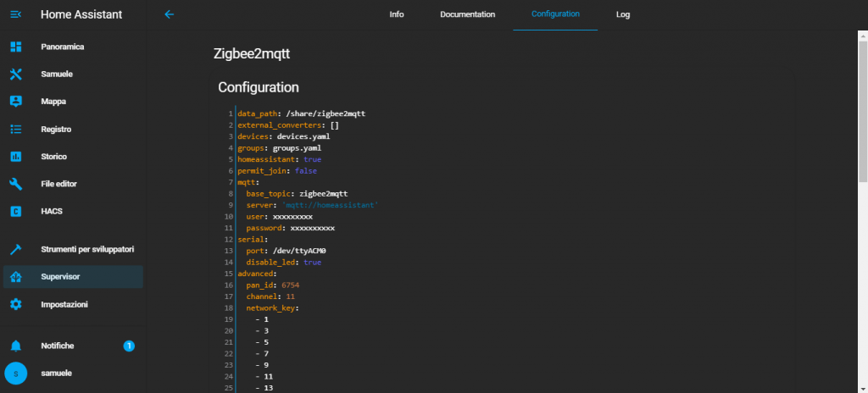Image resolution: width=868 pixels, height=393 pixels.
Task: Click the page scrollbar thumb
Action: (863, 111)
